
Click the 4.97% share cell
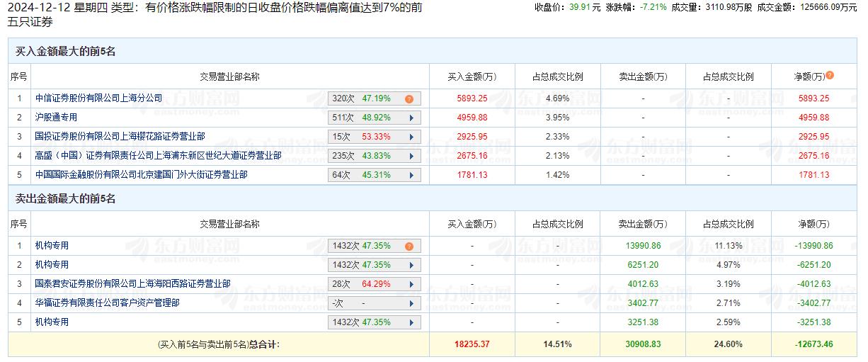coord(728,265)
